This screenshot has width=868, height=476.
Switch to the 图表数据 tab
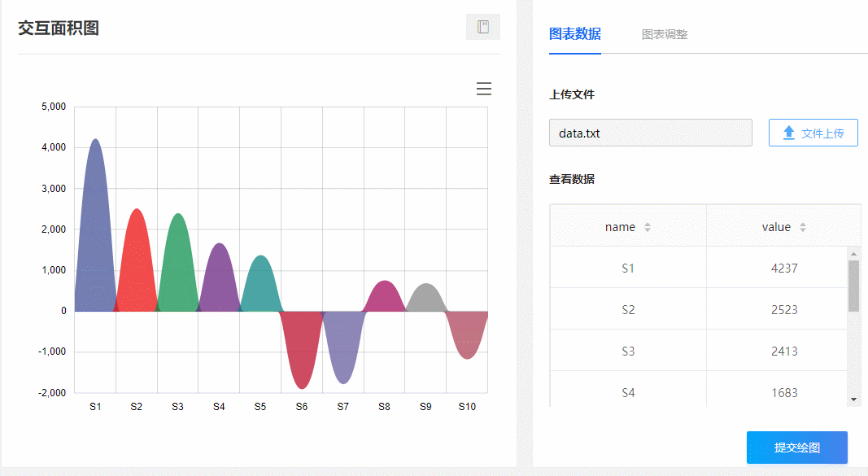574,34
